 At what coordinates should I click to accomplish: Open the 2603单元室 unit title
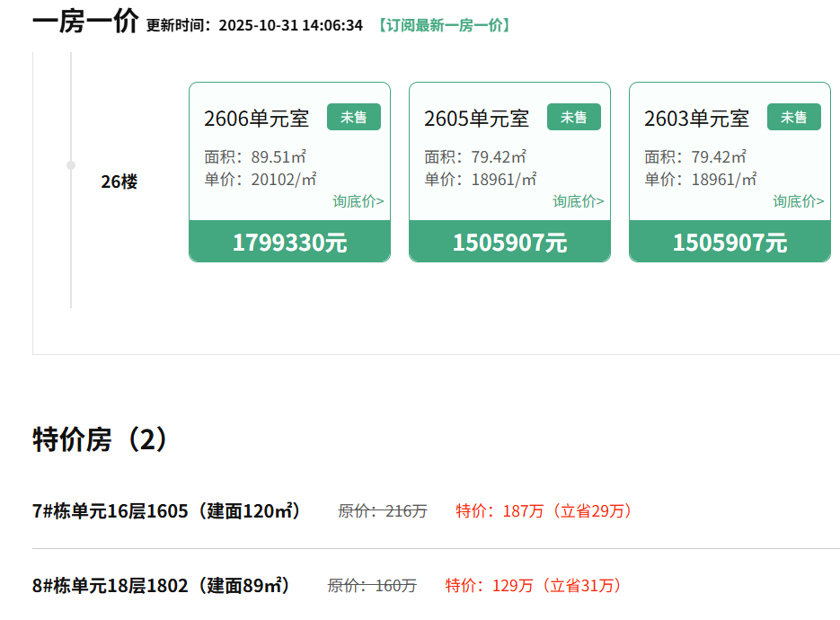696,118
